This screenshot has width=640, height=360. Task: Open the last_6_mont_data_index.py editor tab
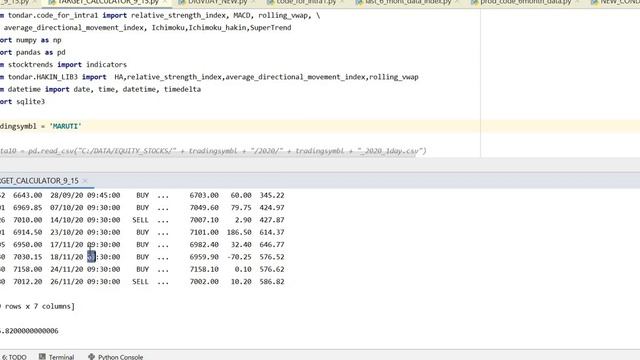(x=409, y=2)
